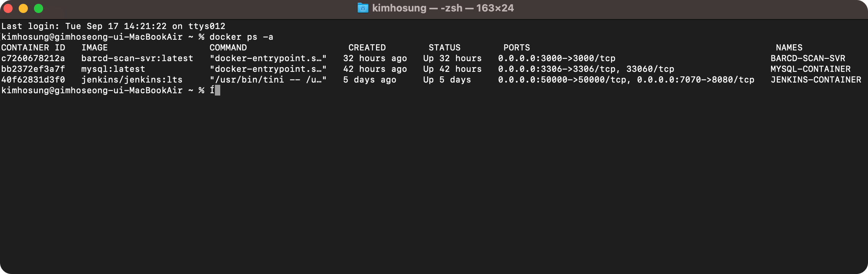Image resolution: width=868 pixels, height=274 pixels.
Task: Click container name MYSQL-CONTAINER
Action: point(811,69)
